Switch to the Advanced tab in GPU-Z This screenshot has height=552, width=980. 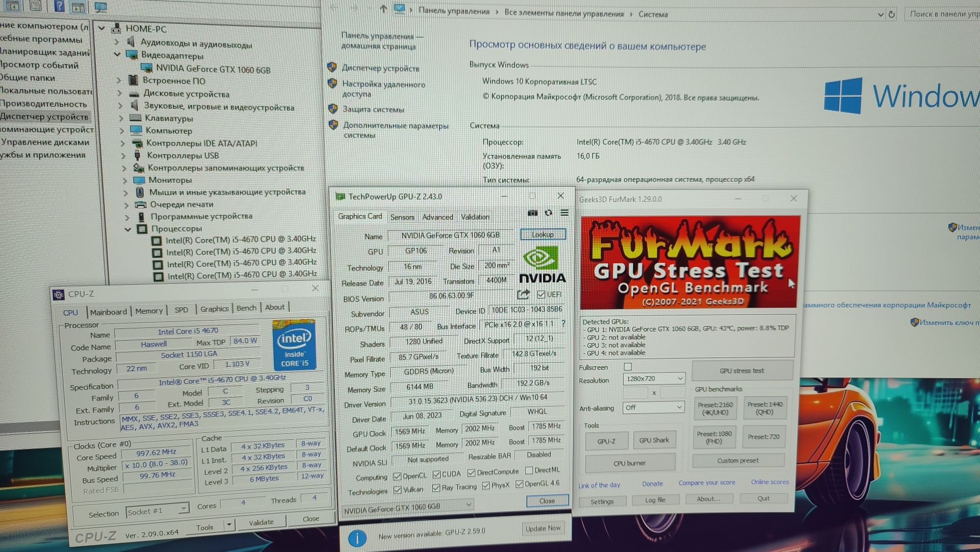coord(438,217)
